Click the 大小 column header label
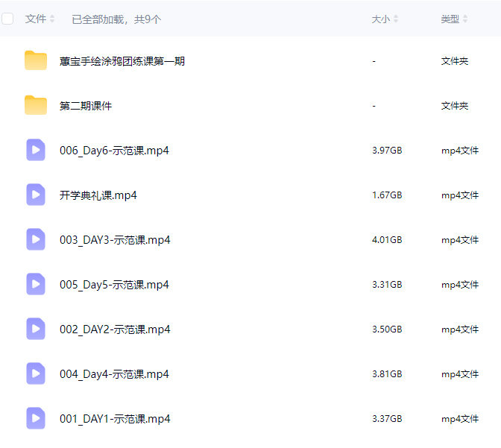The height and width of the screenshot is (448, 501). (x=380, y=19)
